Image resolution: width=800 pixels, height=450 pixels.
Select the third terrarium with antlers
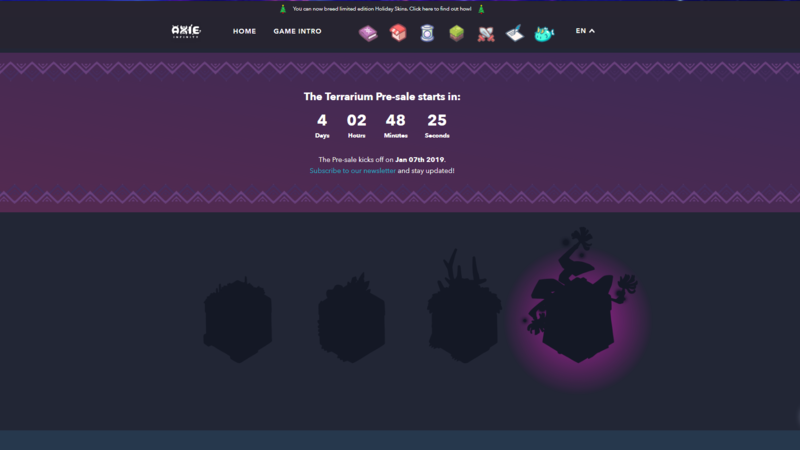click(x=464, y=306)
